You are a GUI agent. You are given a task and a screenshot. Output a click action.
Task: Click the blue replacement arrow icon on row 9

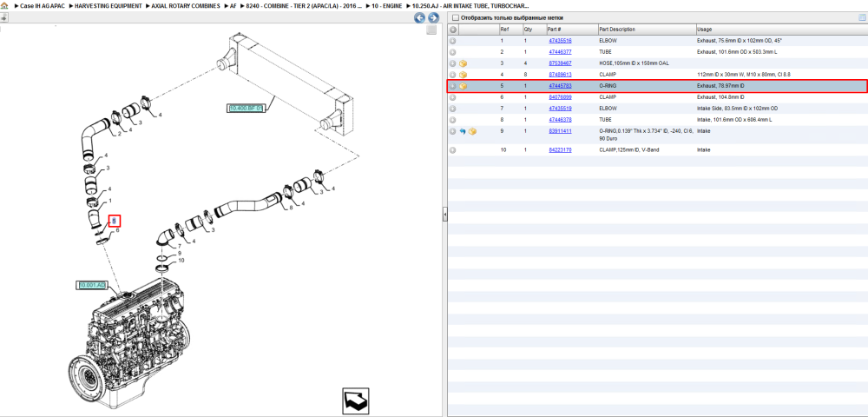coord(463,132)
